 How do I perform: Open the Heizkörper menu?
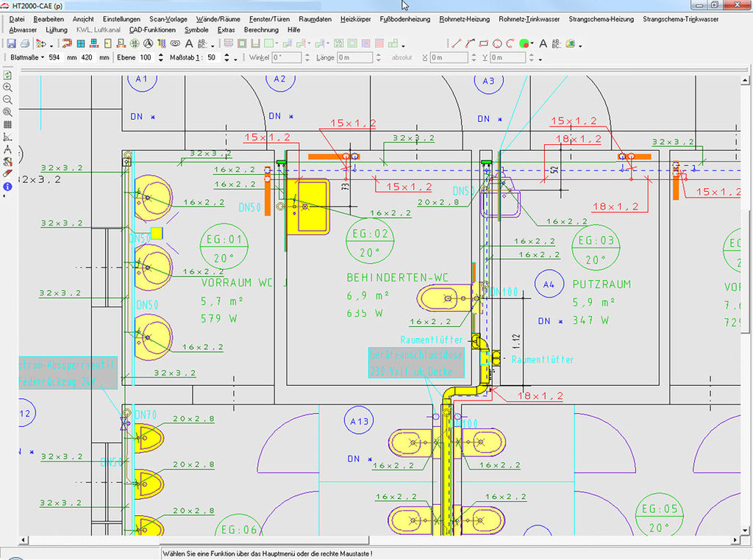click(x=355, y=19)
